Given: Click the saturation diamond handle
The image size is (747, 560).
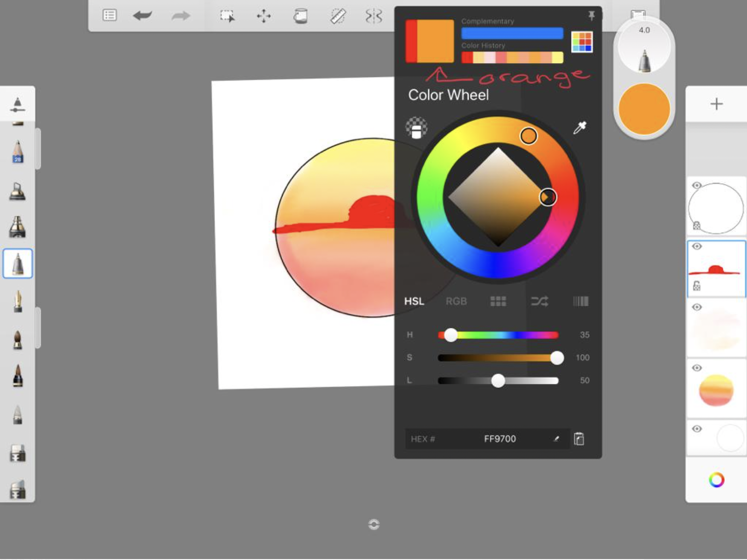Looking at the screenshot, I should 547,197.
